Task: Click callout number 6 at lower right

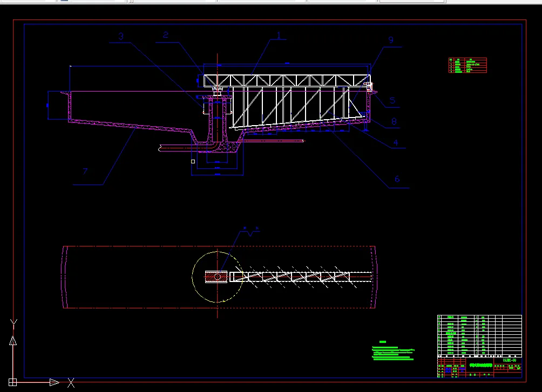Action: [x=397, y=179]
